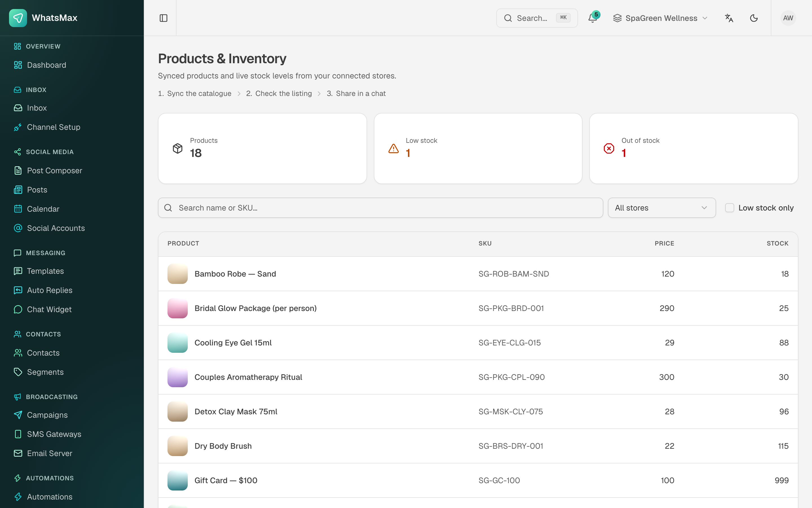Click the top Search box with ⌘K

[537, 18]
